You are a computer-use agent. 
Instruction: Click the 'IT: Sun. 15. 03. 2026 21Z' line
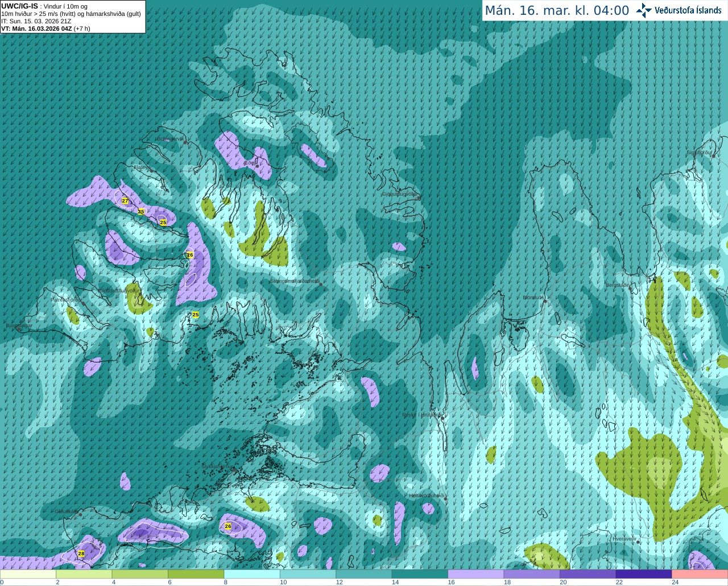(x=36, y=21)
